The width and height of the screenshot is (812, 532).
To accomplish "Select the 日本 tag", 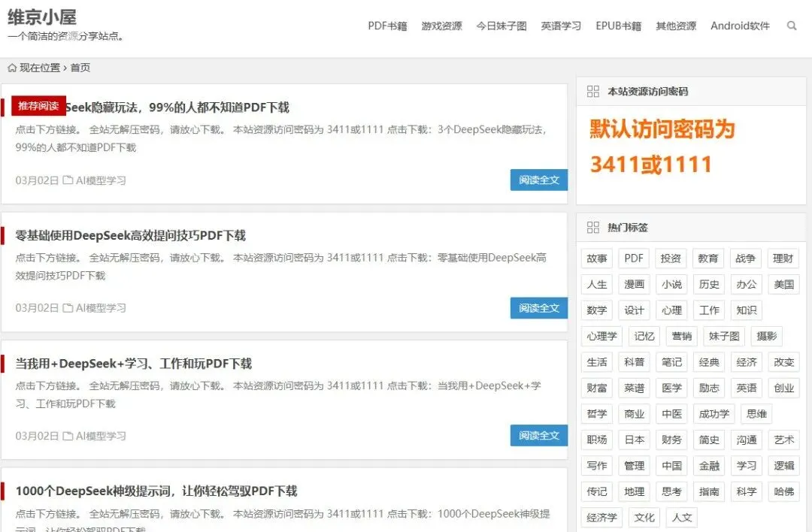I will coord(634,440).
